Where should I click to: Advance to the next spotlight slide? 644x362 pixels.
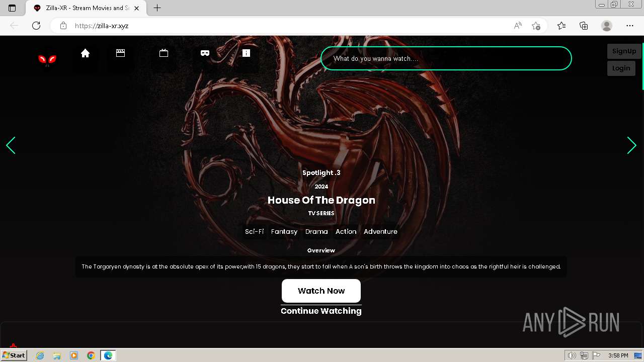pyautogui.click(x=632, y=145)
